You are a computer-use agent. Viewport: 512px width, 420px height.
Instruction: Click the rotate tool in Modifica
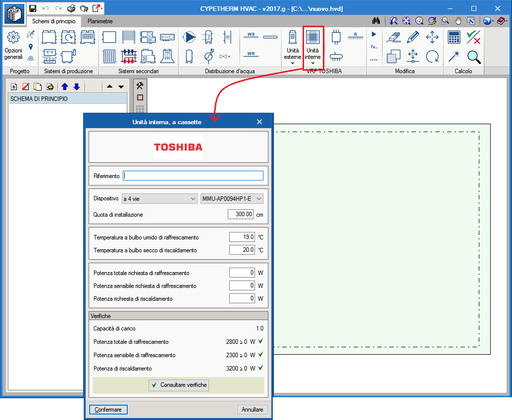click(x=432, y=56)
